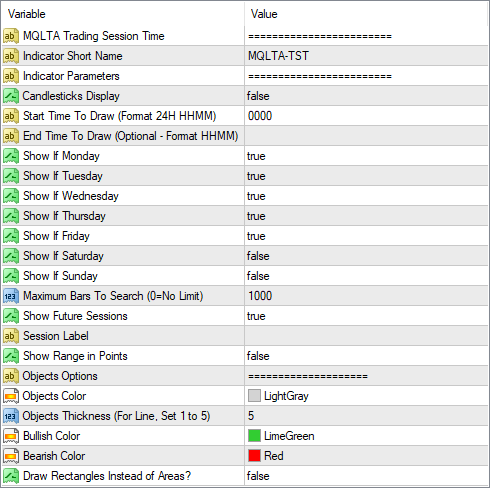Click the color icon beside Bullish Color

point(11,436)
